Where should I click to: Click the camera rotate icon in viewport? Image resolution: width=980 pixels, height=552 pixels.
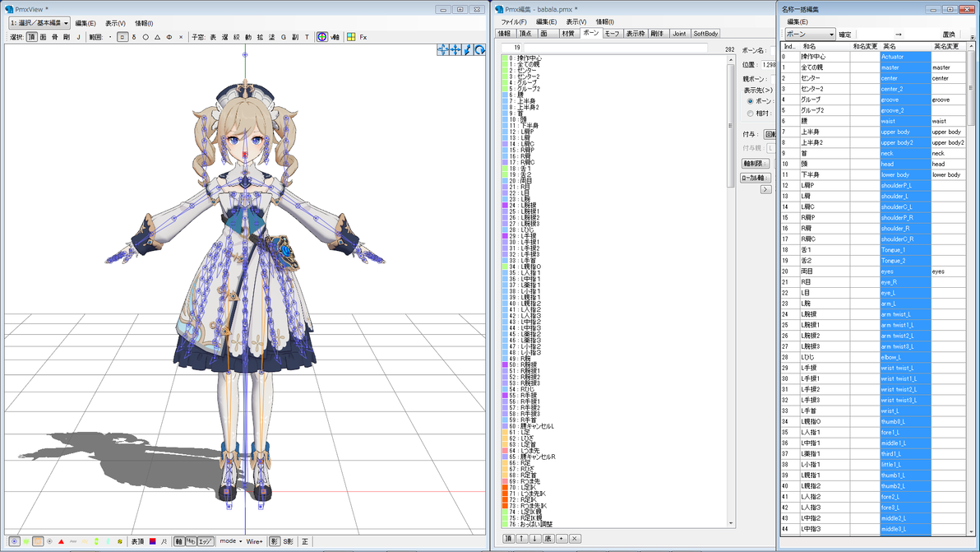pos(480,50)
